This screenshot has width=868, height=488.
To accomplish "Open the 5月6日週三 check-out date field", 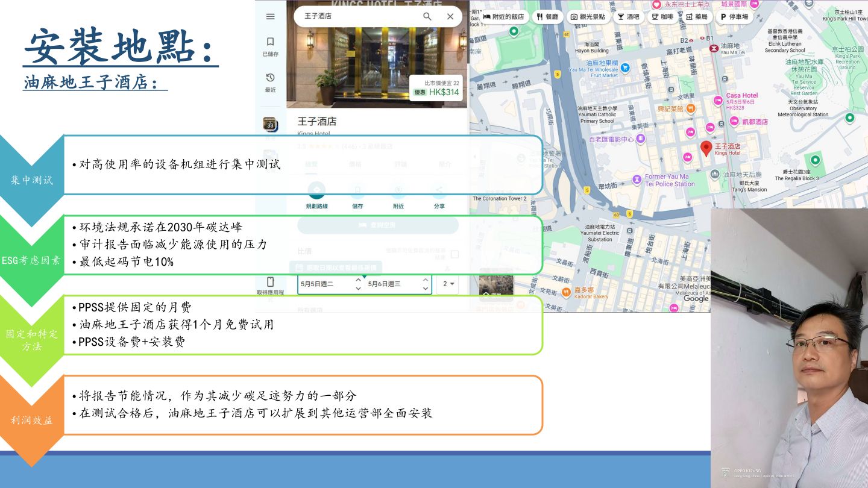I will 398,284.
